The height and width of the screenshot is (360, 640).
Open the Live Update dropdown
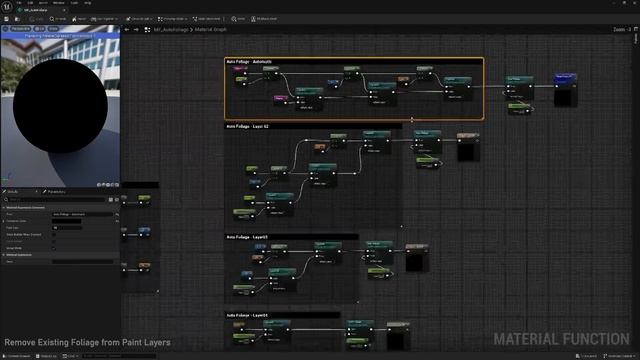(139, 19)
